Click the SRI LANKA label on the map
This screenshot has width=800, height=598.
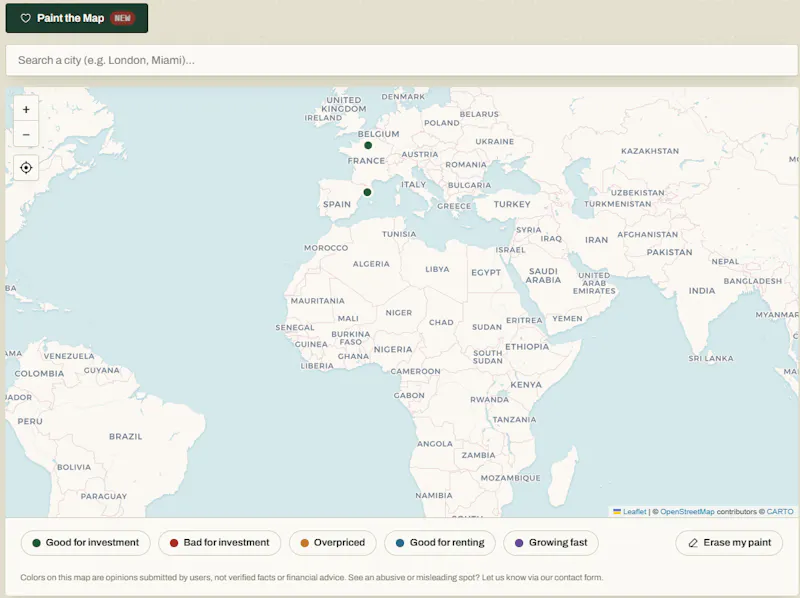click(711, 358)
